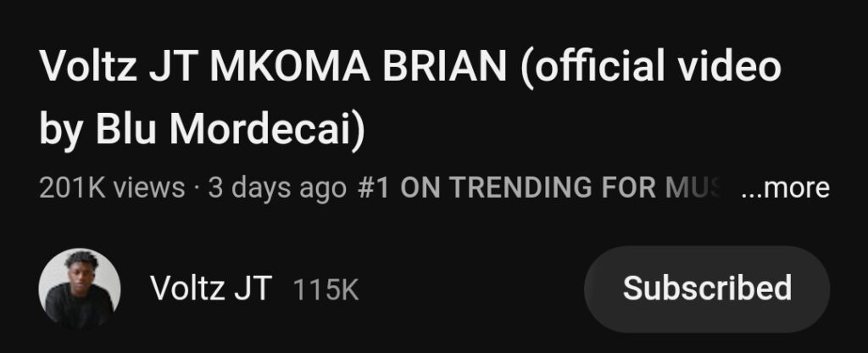Open the Voltz JT channel name
Image resolution: width=868 pixels, height=353 pixels.
pos(210,289)
